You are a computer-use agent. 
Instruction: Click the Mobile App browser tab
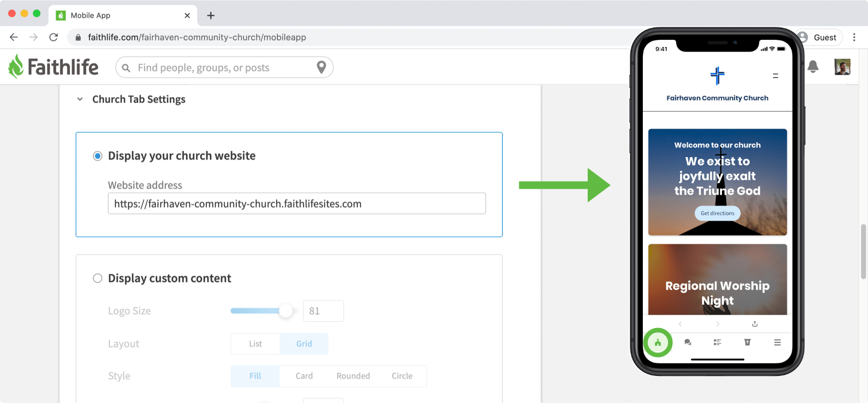[123, 15]
